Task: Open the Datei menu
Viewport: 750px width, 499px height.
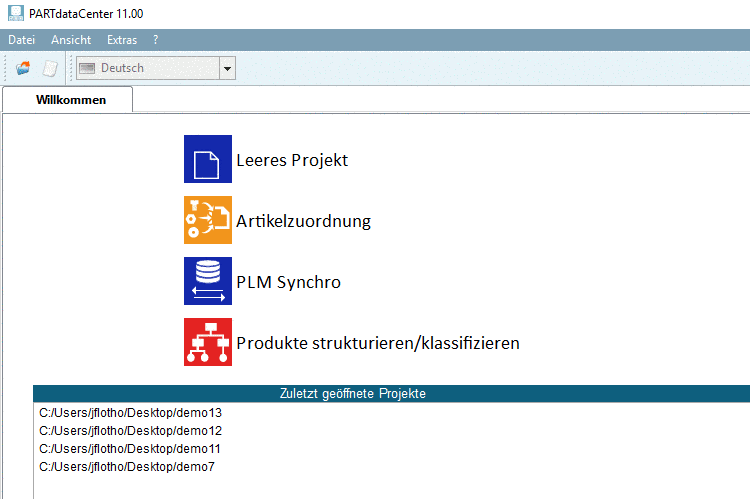Action: tap(22, 40)
